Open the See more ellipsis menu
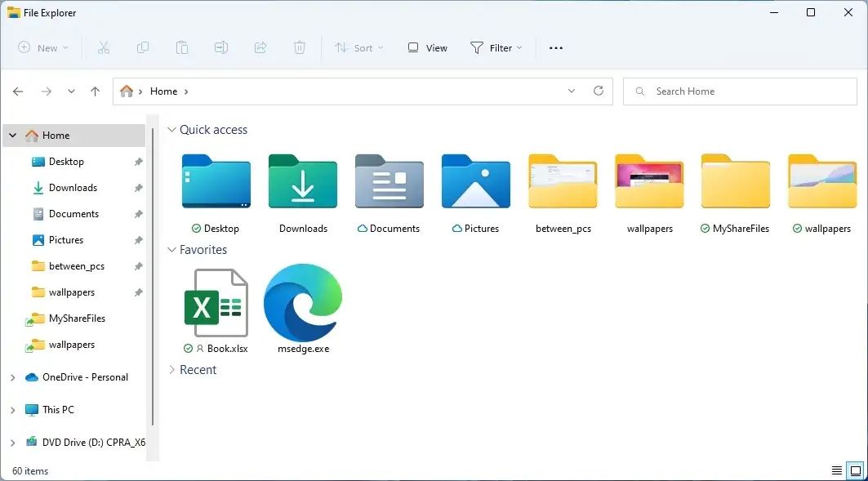Viewport: 868px width, 481px height. (556, 48)
